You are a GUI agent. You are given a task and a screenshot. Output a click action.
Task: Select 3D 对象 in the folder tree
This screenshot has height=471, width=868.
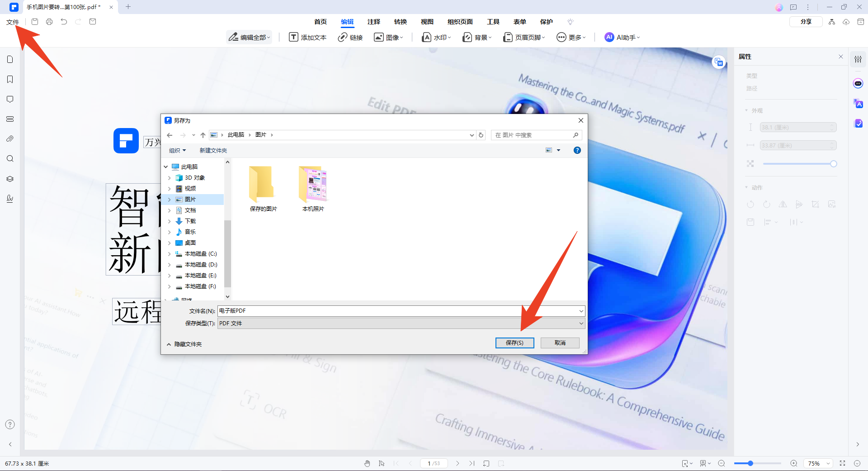click(x=195, y=178)
